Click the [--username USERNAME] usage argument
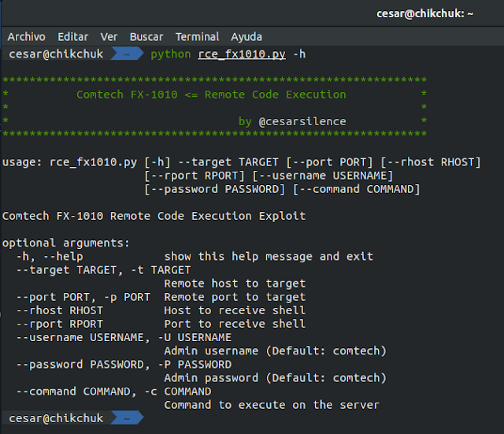 [x=322, y=176]
